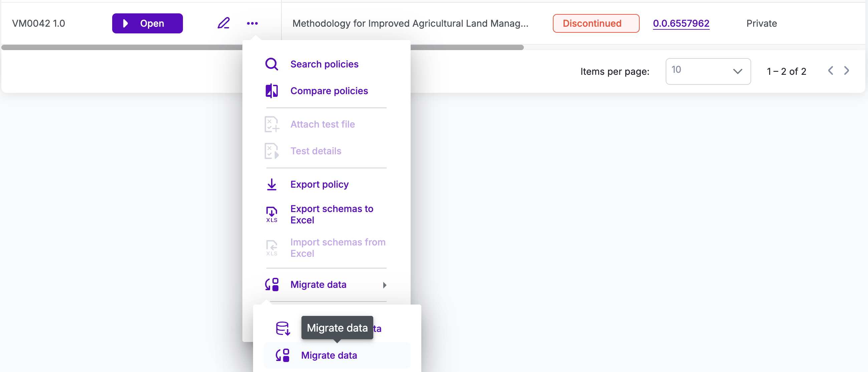This screenshot has height=372, width=868.
Task: Go to the next page chevron
Action: (846, 71)
